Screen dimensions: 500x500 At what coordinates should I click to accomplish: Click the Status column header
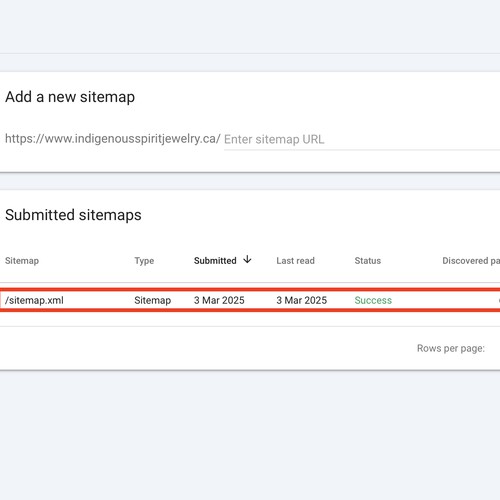pyautogui.click(x=368, y=261)
